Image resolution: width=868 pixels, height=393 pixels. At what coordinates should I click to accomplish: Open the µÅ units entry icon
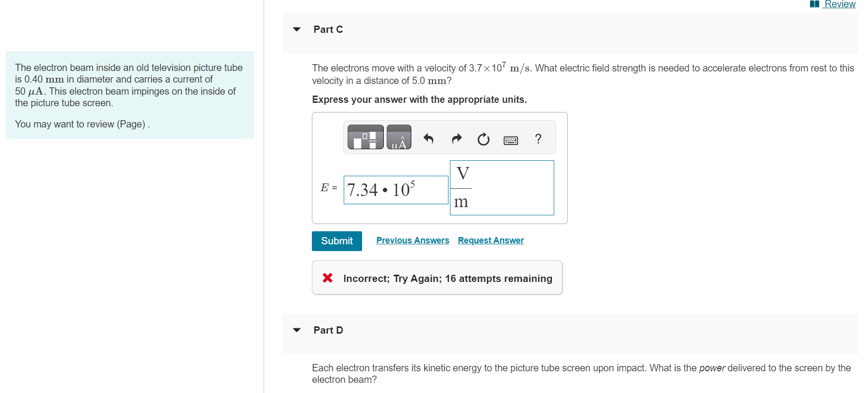point(399,137)
